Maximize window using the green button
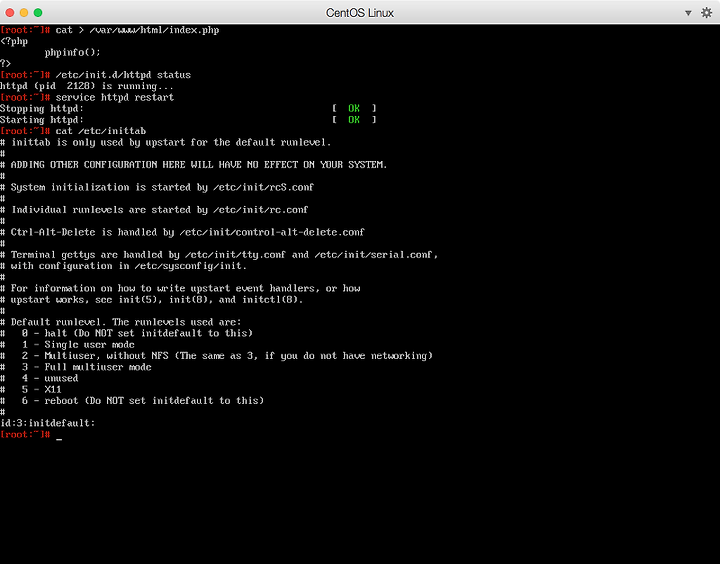Screen dimensions: 720x564 [38, 13]
